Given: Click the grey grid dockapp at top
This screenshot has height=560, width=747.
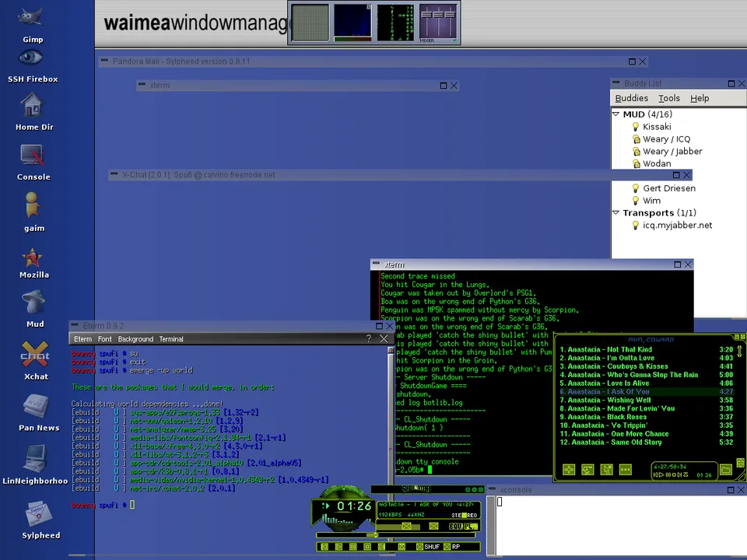Looking at the screenshot, I should click(x=310, y=23).
